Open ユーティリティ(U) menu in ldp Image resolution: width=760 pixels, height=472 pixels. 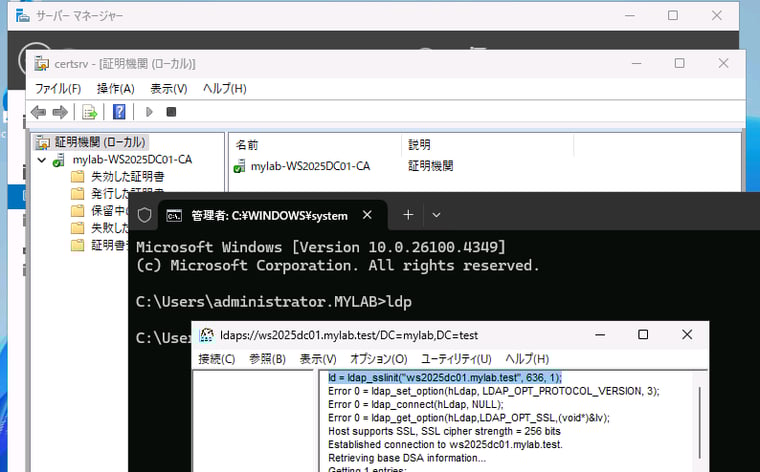pyautogui.click(x=456, y=359)
